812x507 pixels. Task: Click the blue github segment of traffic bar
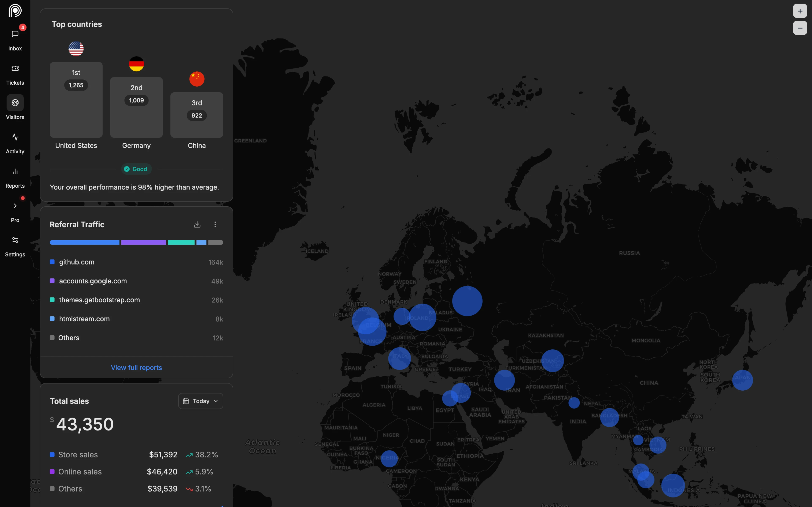[84, 243]
